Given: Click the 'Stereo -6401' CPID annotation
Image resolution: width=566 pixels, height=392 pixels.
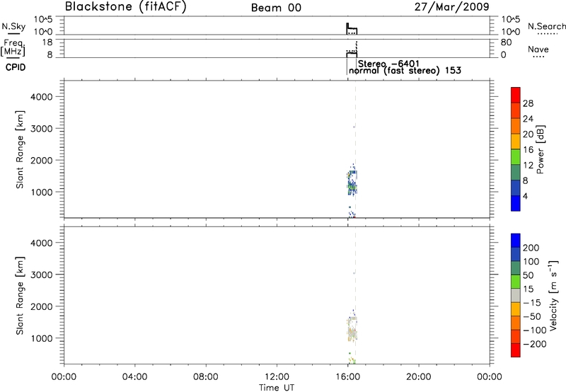Looking at the screenshot, I should coord(388,64).
